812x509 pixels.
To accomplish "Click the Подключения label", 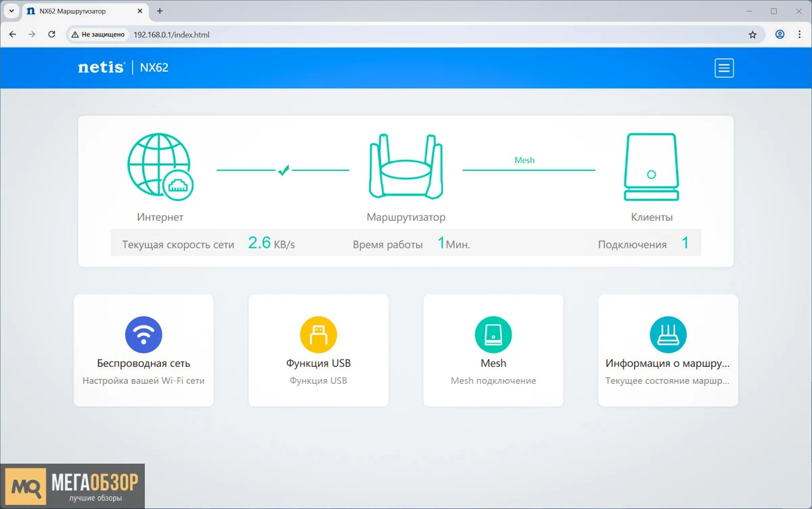I will point(632,244).
